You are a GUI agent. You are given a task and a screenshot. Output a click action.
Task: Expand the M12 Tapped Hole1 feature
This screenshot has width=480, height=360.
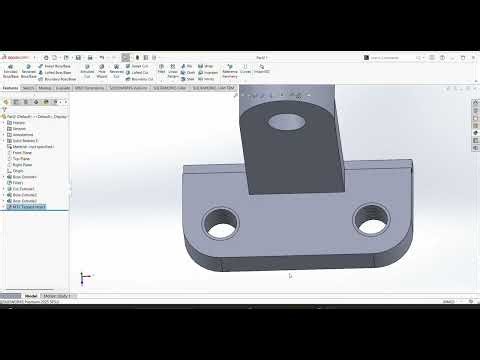coord(4,207)
